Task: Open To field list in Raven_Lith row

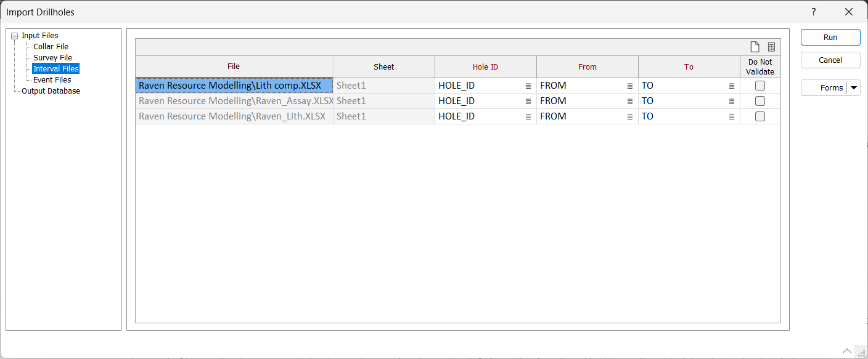Action: click(731, 117)
